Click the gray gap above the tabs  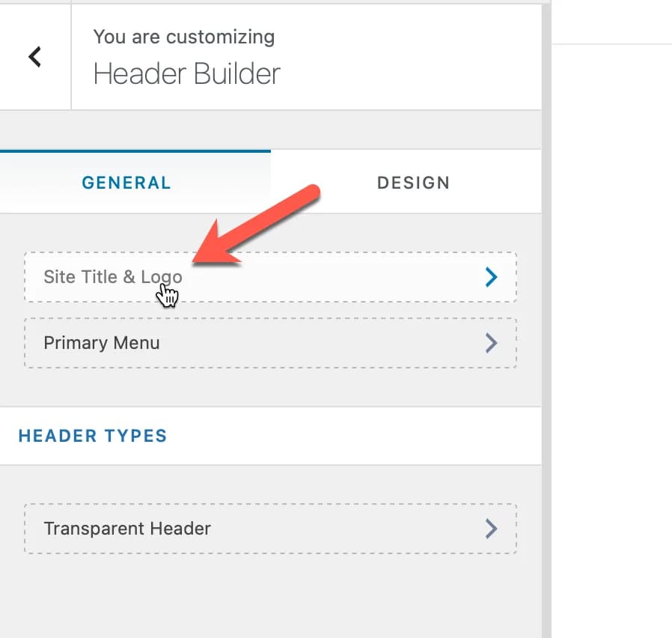(x=269, y=130)
